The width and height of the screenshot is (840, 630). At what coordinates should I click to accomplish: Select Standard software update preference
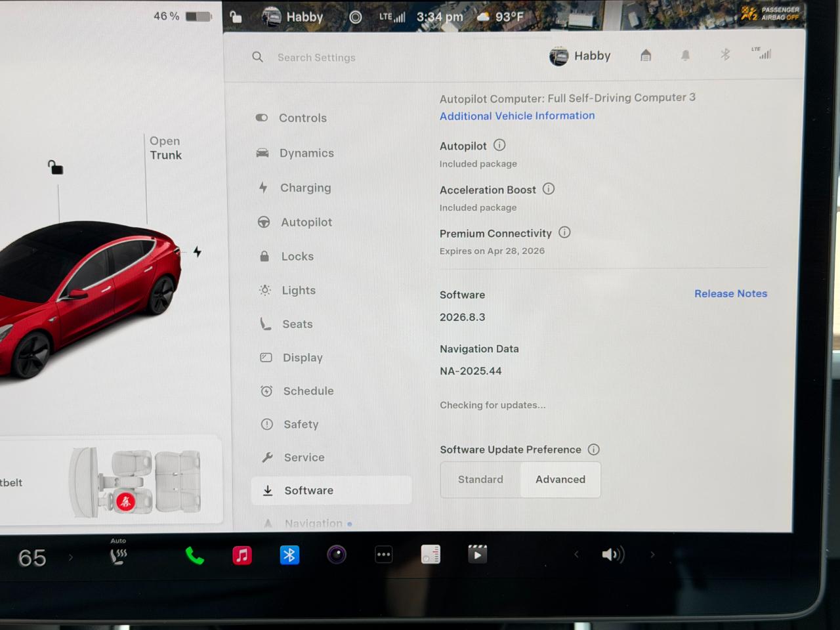click(x=480, y=479)
